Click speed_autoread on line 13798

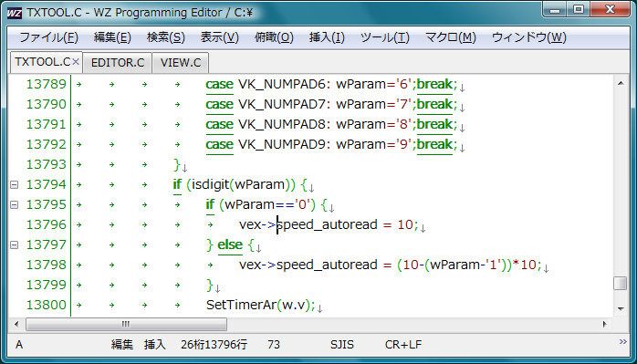click(x=327, y=265)
